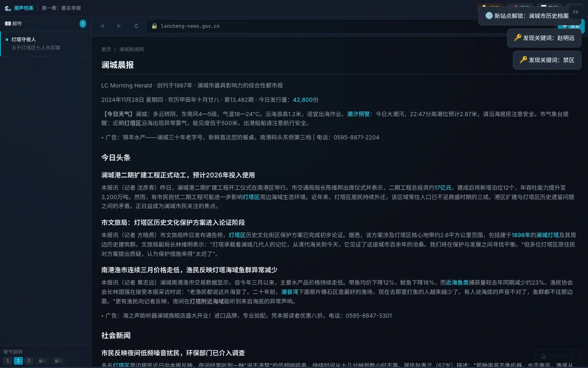Viewport: 588px width, 368px height.
Task: Open the 灯塔守夜人 email
Action: click(x=46, y=44)
